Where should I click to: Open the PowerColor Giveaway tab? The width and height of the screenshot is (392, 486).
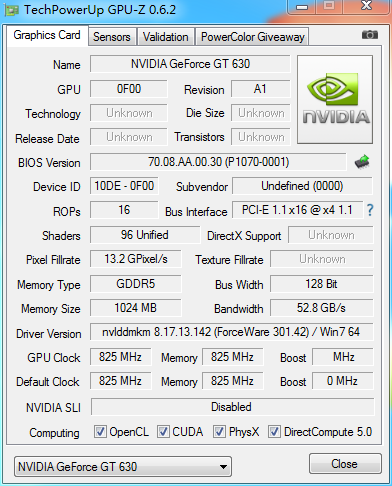pos(253,37)
